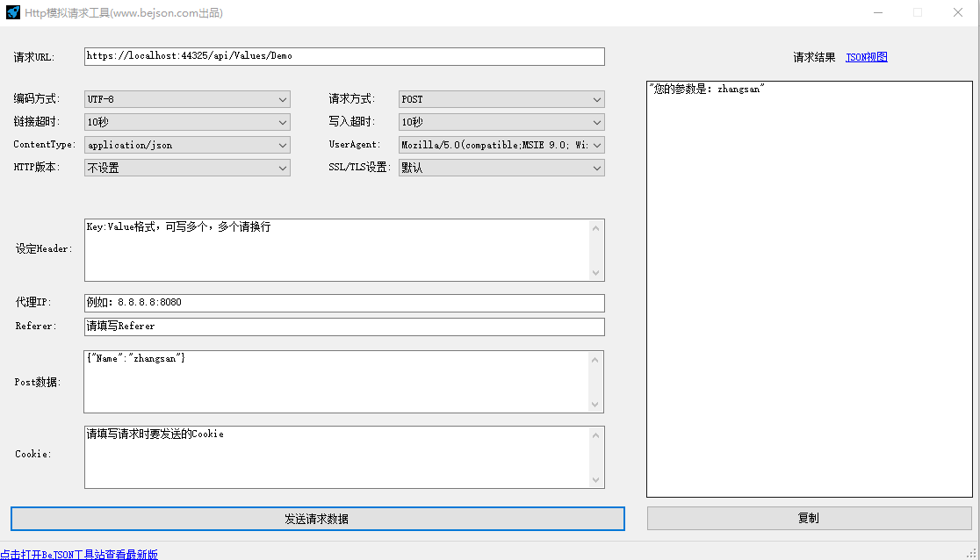Click the 发送请求数据 send button
This screenshot has width=980, height=560.
[317, 519]
